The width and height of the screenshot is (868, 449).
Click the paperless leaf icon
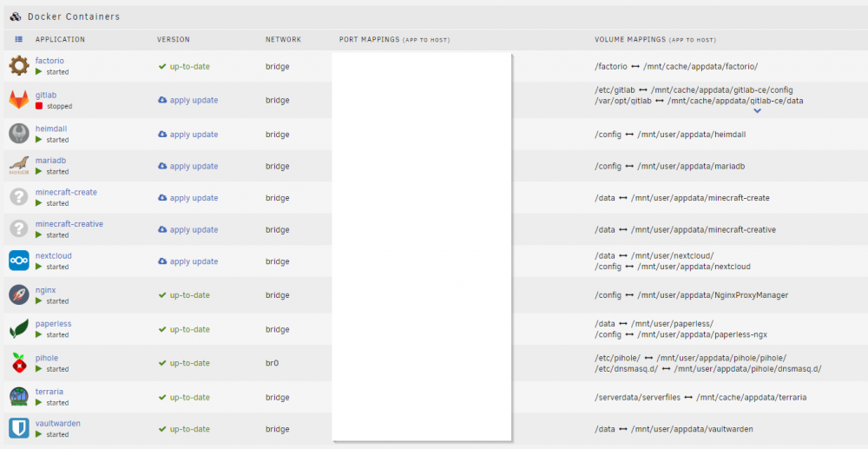point(19,329)
